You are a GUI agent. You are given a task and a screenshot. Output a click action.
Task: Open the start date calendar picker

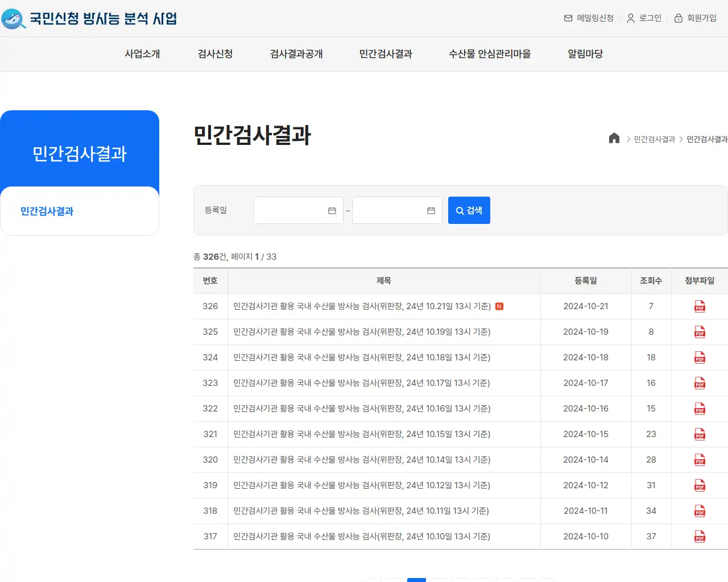(x=332, y=210)
